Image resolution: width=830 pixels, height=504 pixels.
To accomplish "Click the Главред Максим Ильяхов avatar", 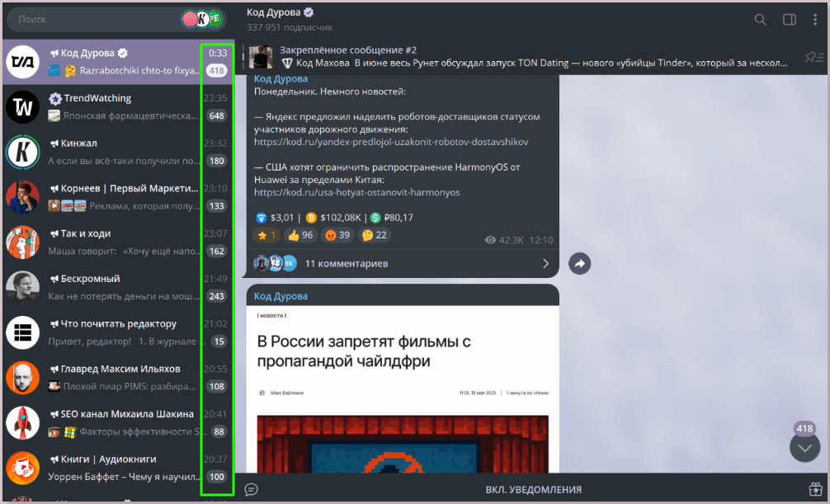I will tap(23, 378).
